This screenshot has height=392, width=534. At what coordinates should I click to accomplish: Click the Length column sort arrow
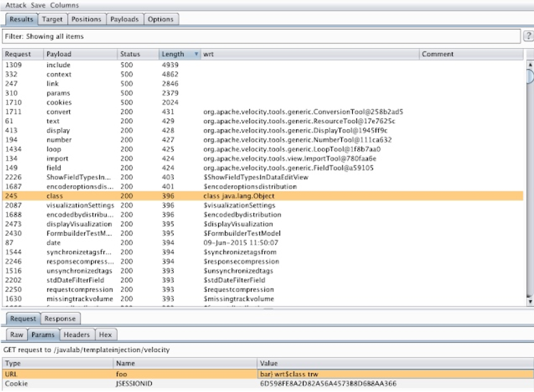(196, 54)
